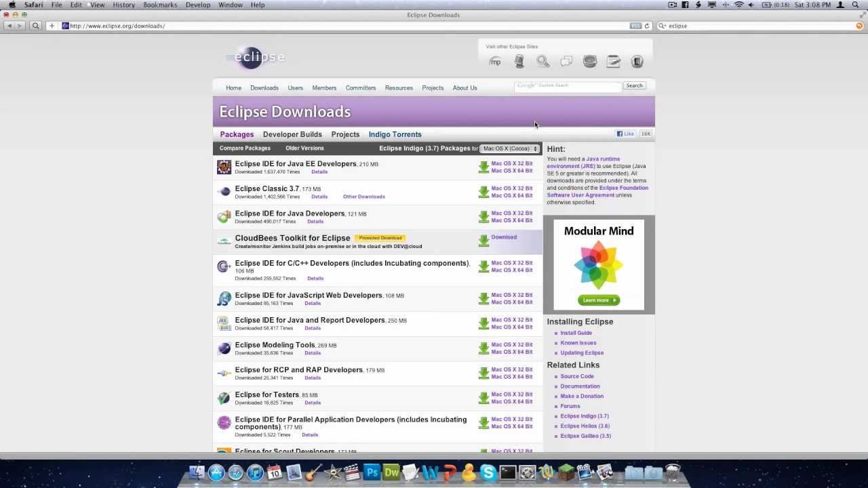This screenshot has width=868, height=488.
Task: Switch to the Developer Builds tab
Action: [x=292, y=134]
